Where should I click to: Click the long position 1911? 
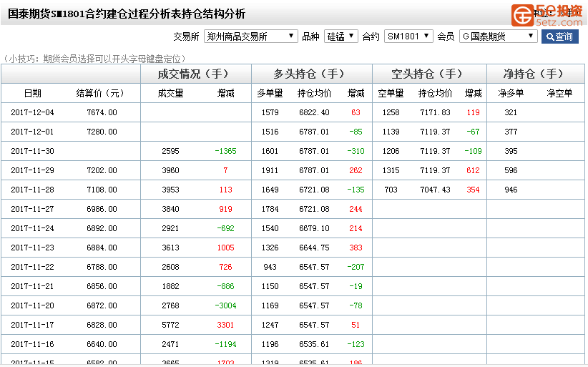[x=270, y=170]
